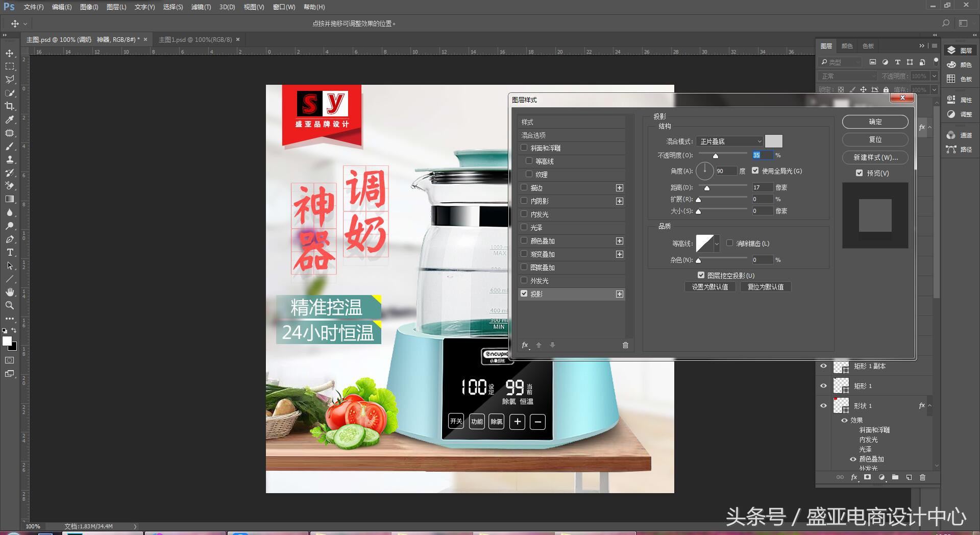
Task: Click the delete layer trash icon
Action: point(922,477)
